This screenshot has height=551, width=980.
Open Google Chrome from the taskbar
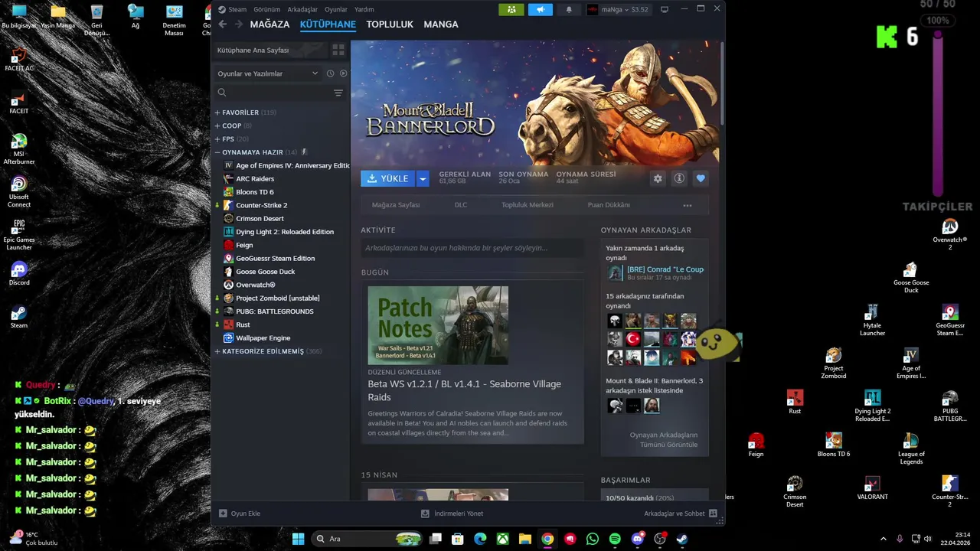(x=547, y=539)
